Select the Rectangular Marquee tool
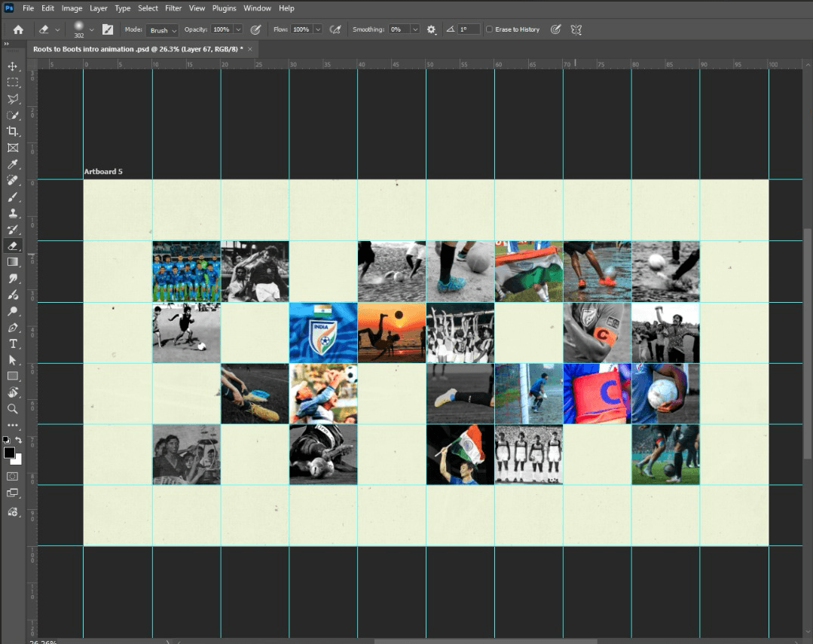 13,82
